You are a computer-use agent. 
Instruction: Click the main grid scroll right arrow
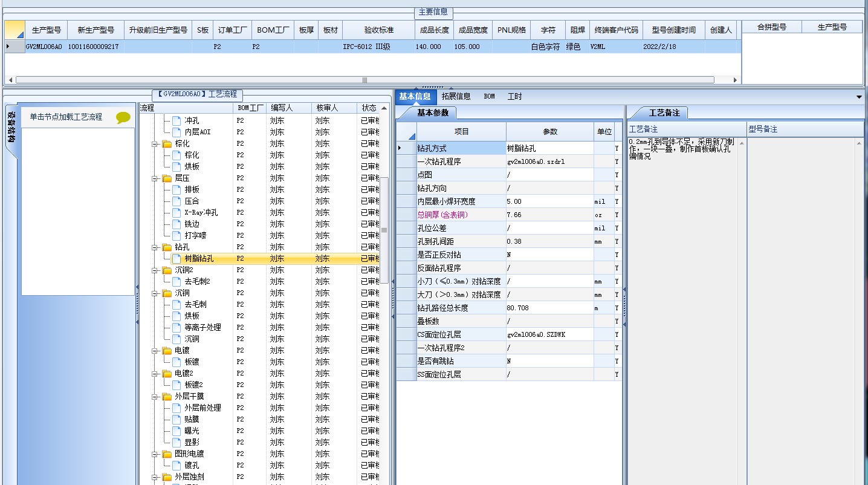point(735,80)
